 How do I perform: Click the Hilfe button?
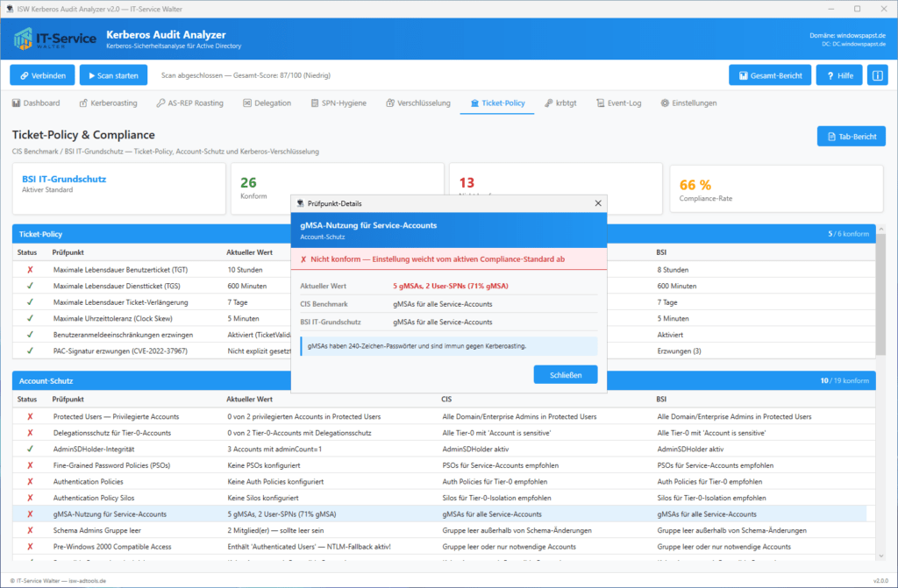(x=839, y=75)
